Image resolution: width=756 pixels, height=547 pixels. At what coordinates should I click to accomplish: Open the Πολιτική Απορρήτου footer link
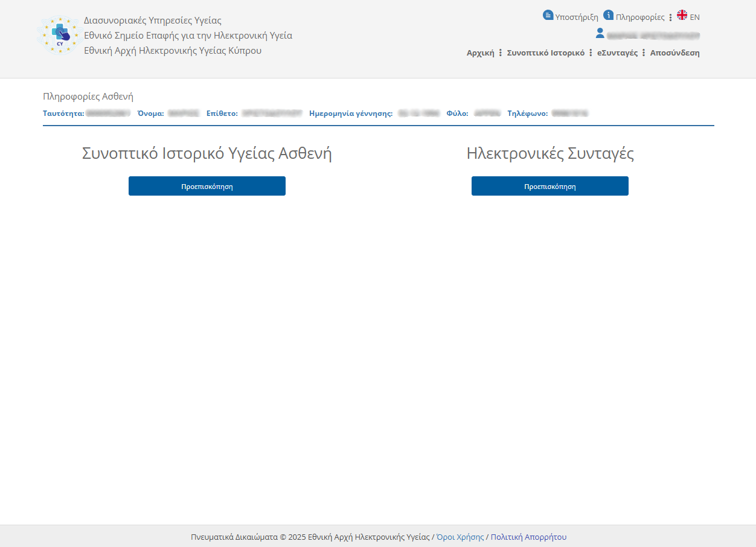(528, 537)
